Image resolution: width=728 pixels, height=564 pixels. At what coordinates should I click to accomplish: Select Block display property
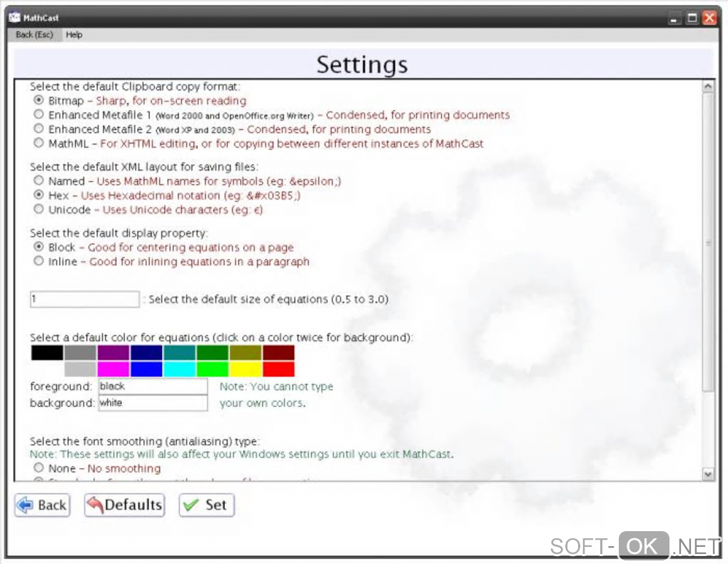click(39, 247)
